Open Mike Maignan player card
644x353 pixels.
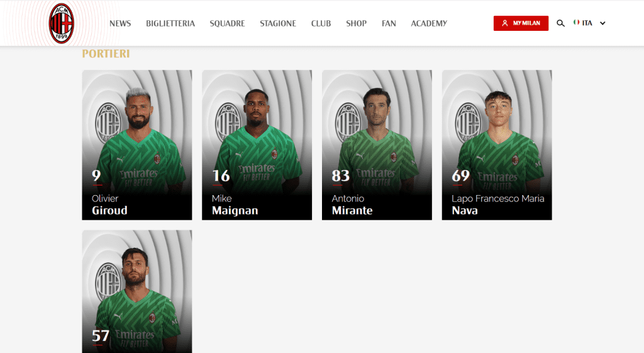pos(257,145)
